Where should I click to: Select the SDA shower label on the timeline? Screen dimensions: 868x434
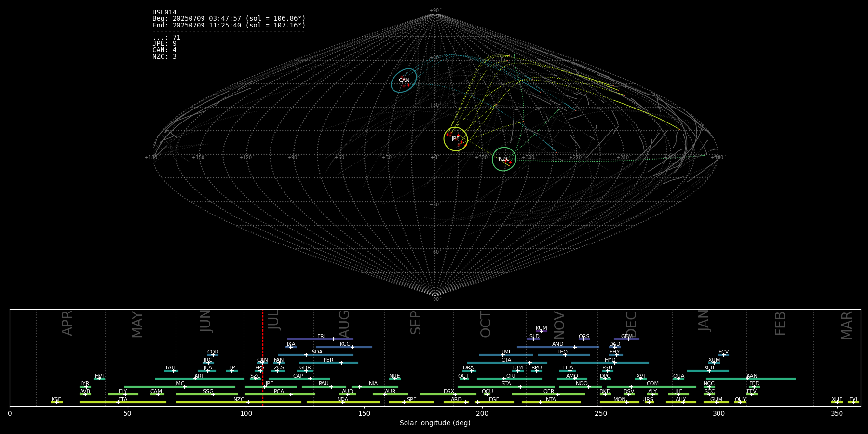[x=317, y=352]
